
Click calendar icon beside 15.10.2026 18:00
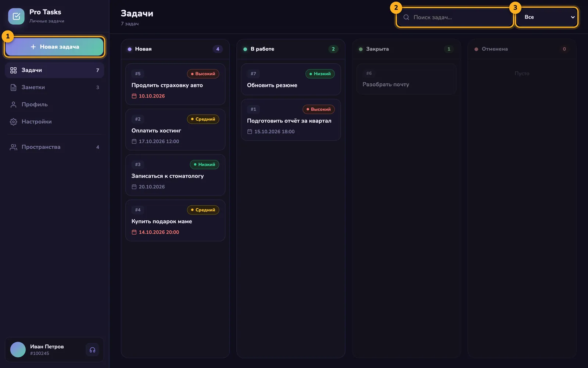coord(250,131)
